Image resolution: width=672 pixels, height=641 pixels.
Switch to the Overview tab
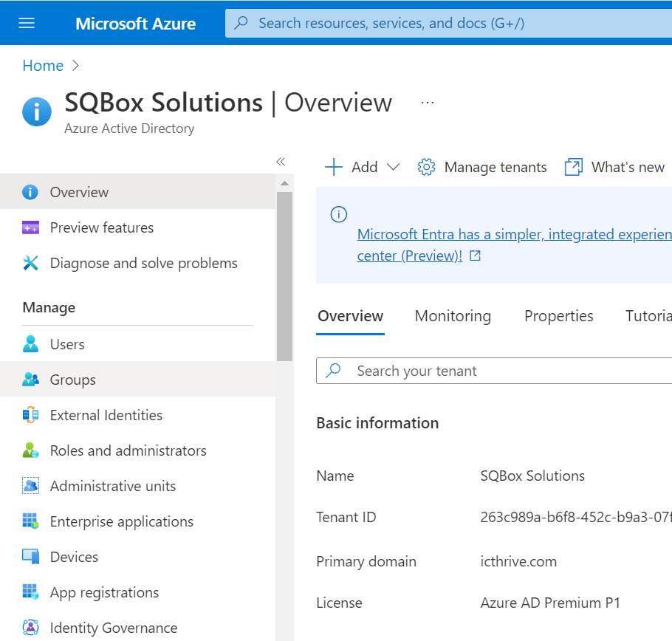[350, 316]
